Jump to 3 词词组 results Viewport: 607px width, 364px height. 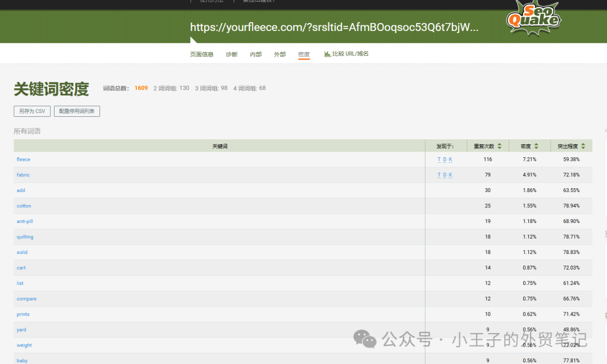coord(211,88)
